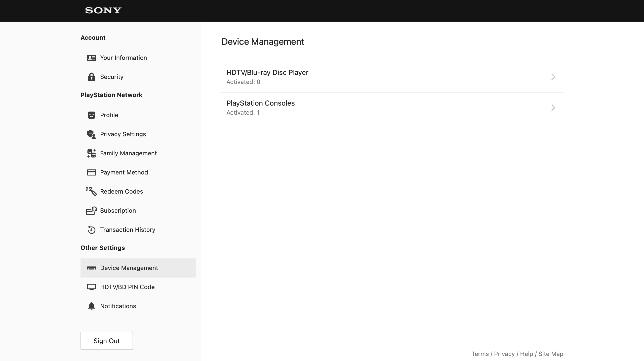Open the Terms footer link

click(480, 354)
